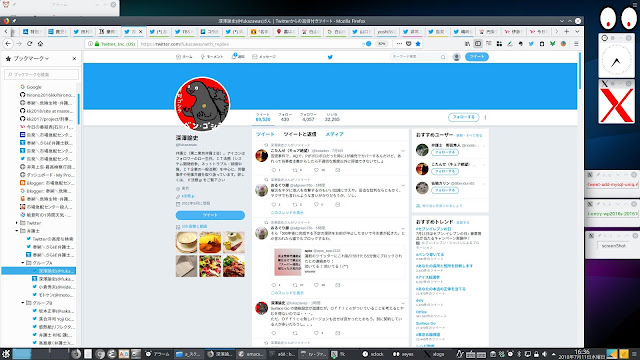This screenshot has height=360, width=640.
Task: Close the bookmarks sidebar
Action: click(74, 58)
